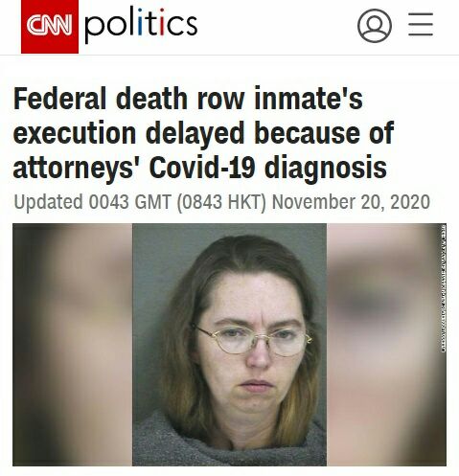Open the central mugshot photo
The width and height of the screenshot is (459, 476).
tap(229, 345)
